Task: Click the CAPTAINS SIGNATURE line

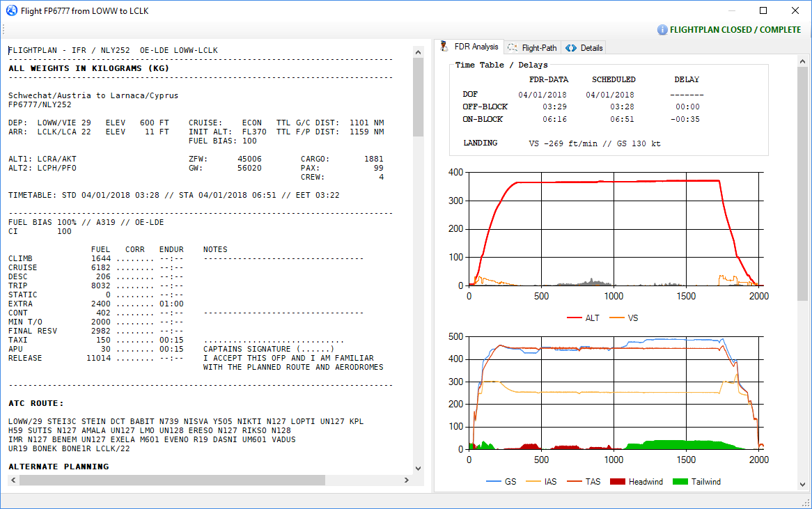Action: point(268,349)
